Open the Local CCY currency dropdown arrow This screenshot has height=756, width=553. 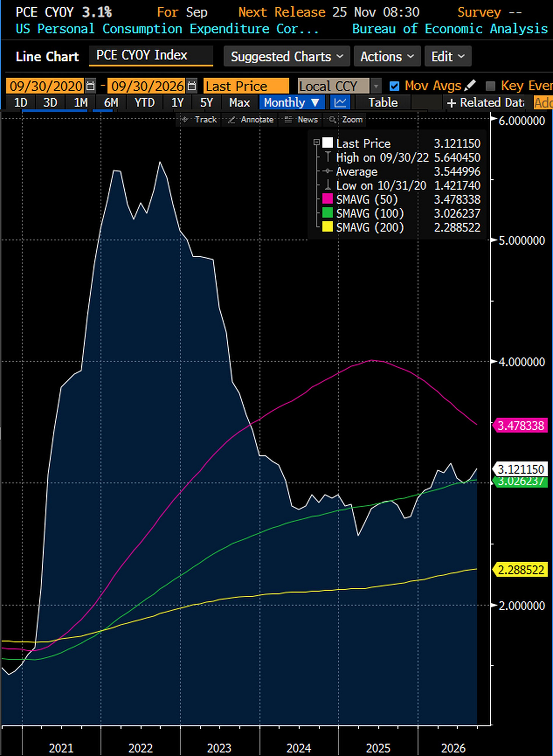[x=376, y=86]
